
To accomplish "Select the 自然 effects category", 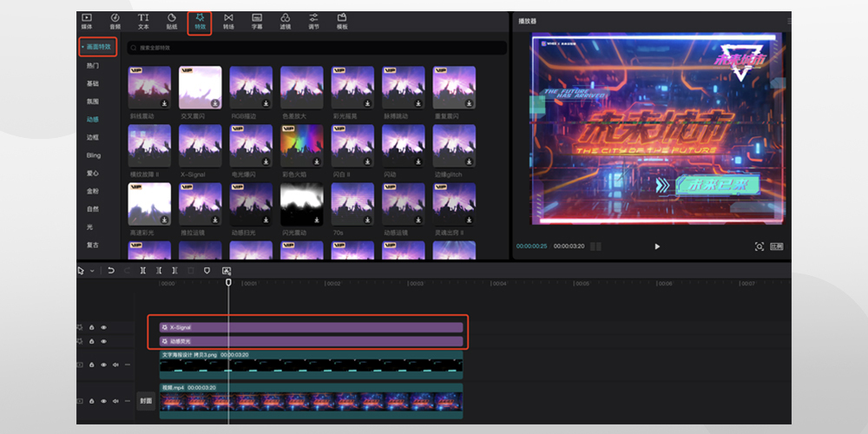I will [93, 209].
